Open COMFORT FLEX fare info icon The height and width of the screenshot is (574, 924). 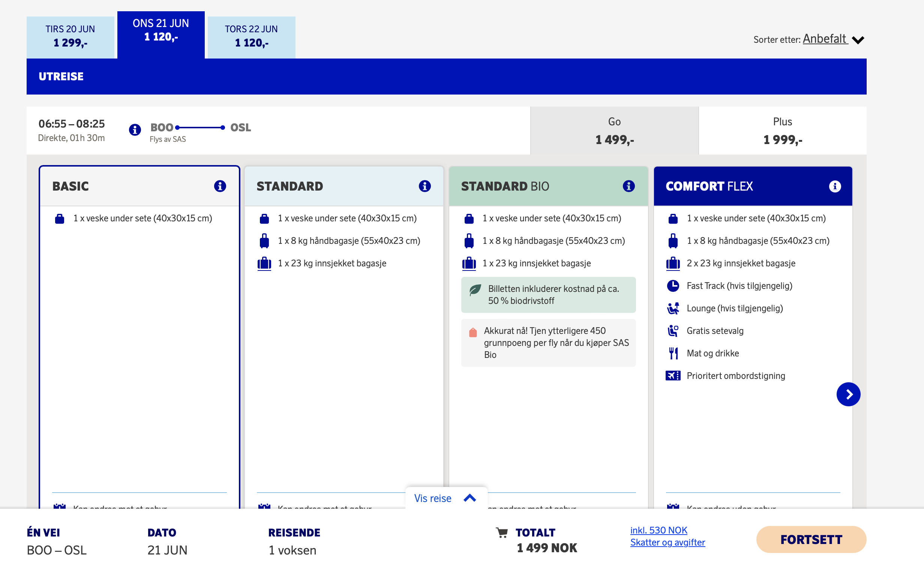(835, 186)
